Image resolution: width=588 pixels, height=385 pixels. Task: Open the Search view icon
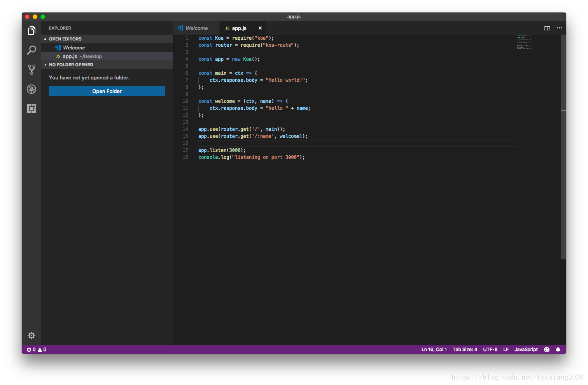pos(31,50)
